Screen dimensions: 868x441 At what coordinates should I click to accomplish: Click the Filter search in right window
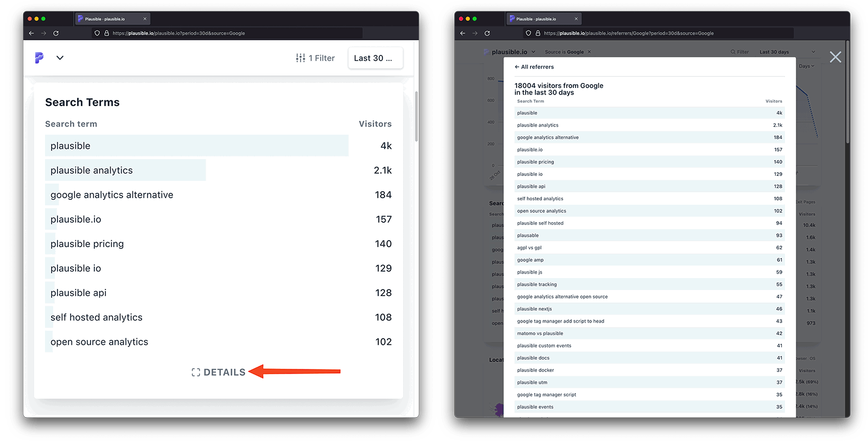tap(739, 52)
